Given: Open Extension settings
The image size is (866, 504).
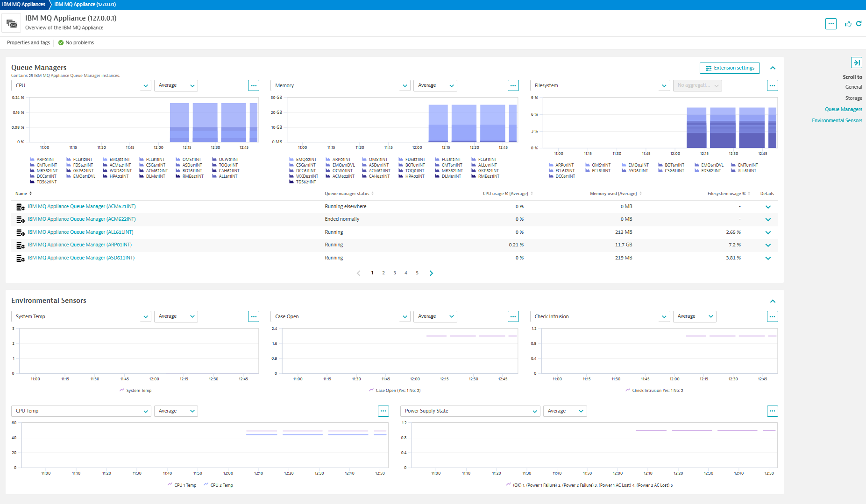Looking at the screenshot, I should pyautogui.click(x=730, y=68).
